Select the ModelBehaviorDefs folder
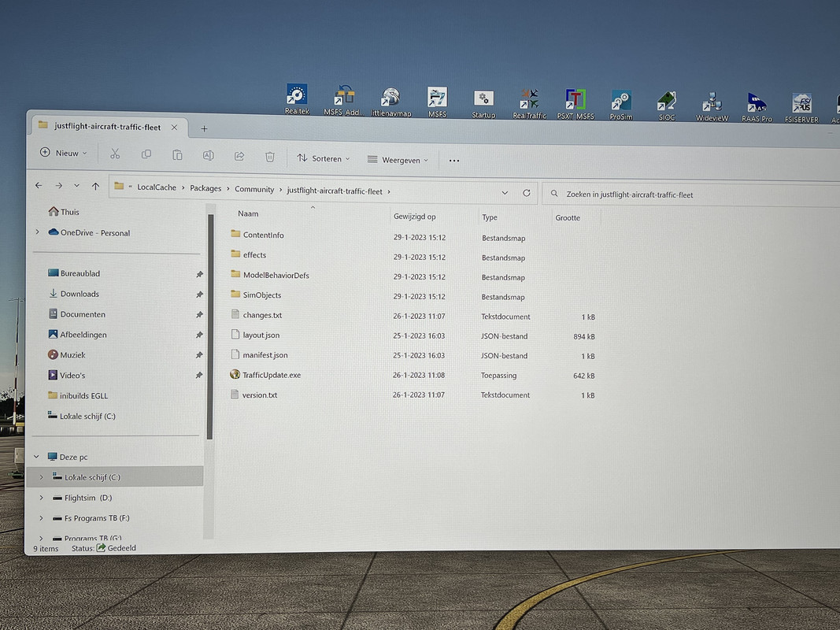Image resolution: width=840 pixels, height=630 pixels. (270, 275)
